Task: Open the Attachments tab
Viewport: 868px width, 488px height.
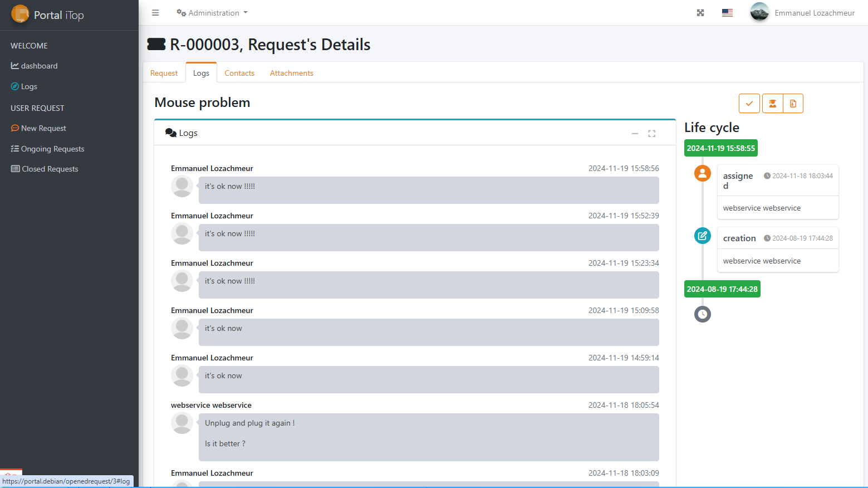Action: 291,73
